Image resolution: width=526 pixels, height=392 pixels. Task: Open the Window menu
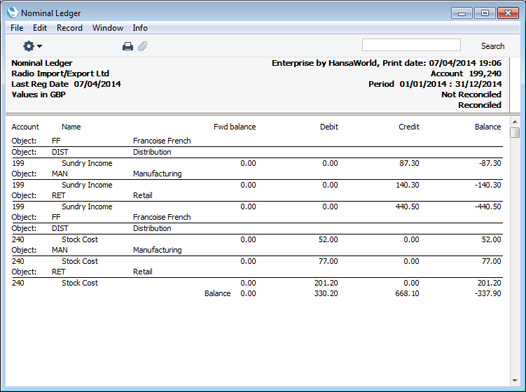(108, 28)
